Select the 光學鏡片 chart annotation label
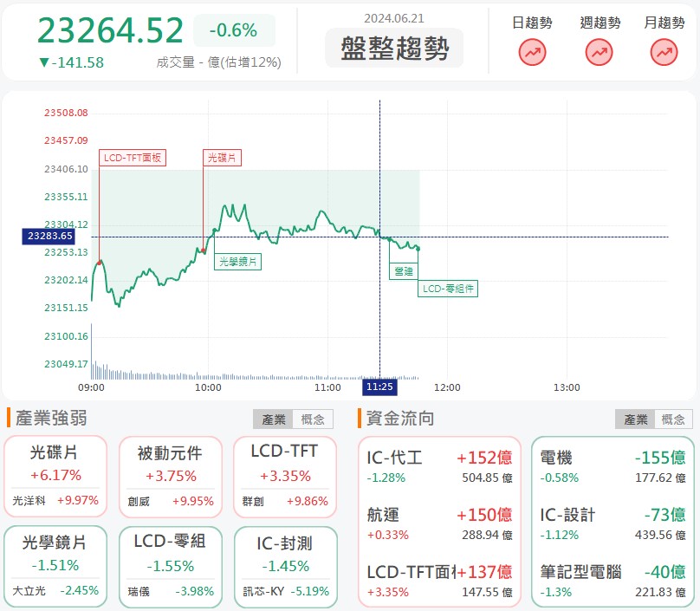The height and width of the screenshot is (611, 700). pyautogui.click(x=238, y=262)
